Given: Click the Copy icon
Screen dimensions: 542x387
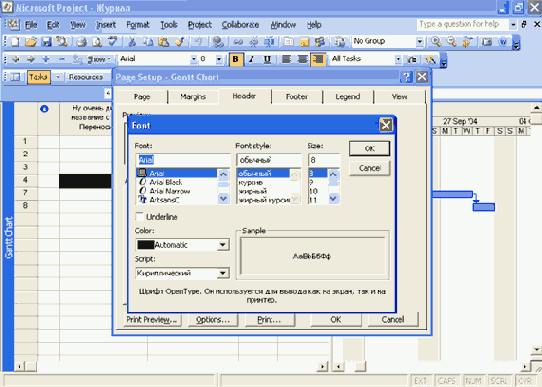Looking at the screenshot, I should (148, 42).
